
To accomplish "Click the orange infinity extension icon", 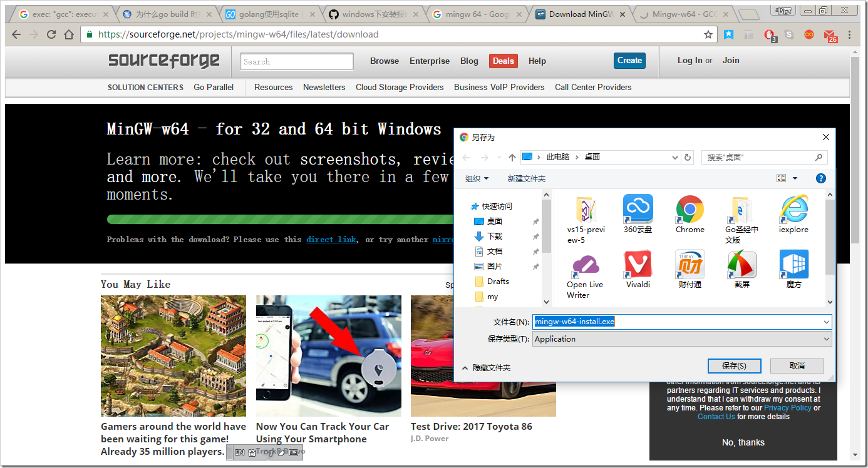I will (x=809, y=35).
